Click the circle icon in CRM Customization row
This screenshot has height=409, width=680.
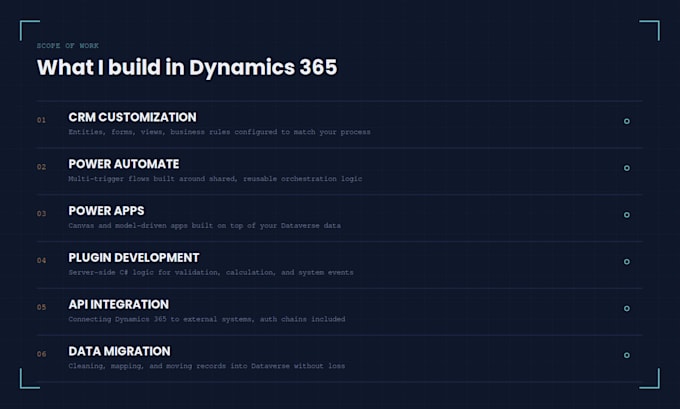coord(627,121)
